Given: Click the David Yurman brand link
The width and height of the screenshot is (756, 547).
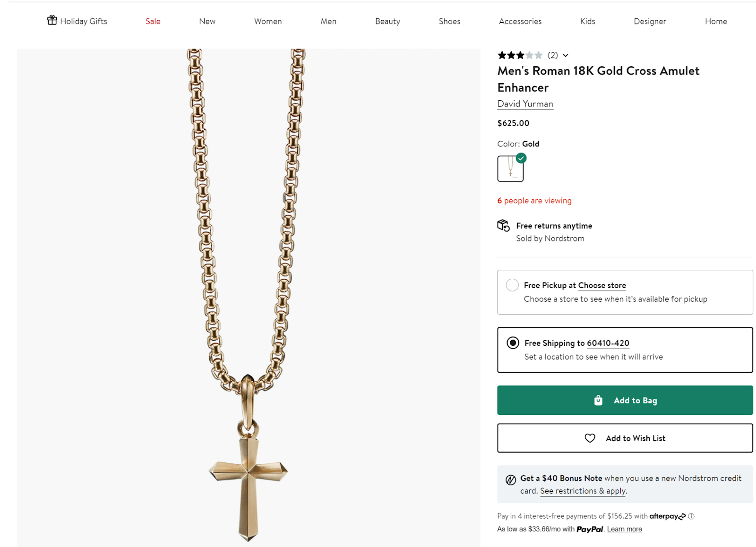Looking at the screenshot, I should [525, 103].
